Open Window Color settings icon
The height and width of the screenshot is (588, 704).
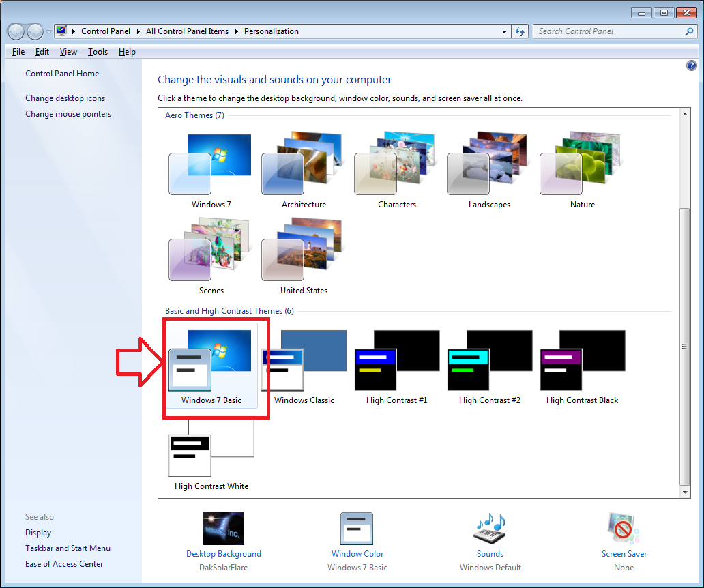(x=357, y=529)
